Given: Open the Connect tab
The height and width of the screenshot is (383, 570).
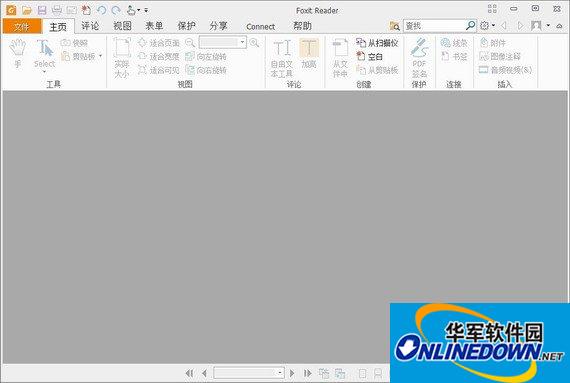Looking at the screenshot, I should (x=260, y=27).
